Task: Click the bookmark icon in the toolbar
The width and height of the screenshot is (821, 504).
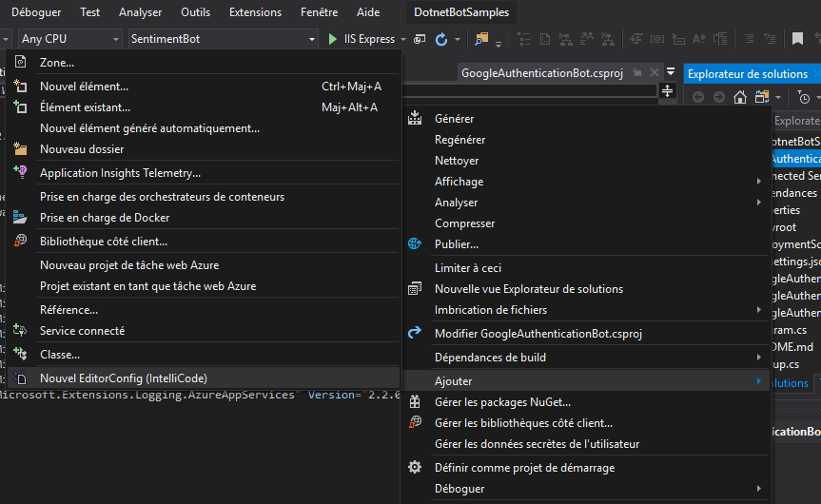Action: pos(797,39)
